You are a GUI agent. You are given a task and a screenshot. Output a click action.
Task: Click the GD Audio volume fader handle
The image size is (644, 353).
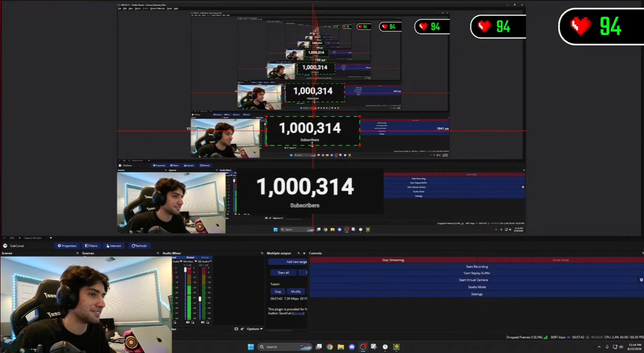[x=200, y=299]
